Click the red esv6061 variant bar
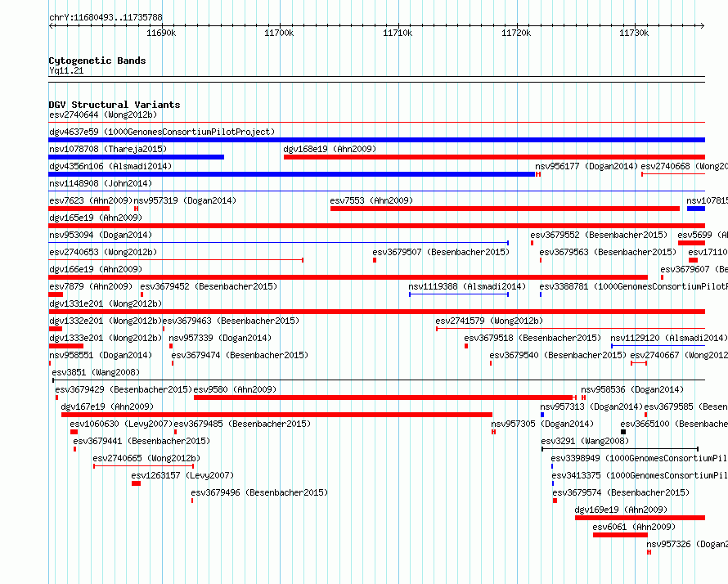Screen dimensions: 728x584 [620, 535]
